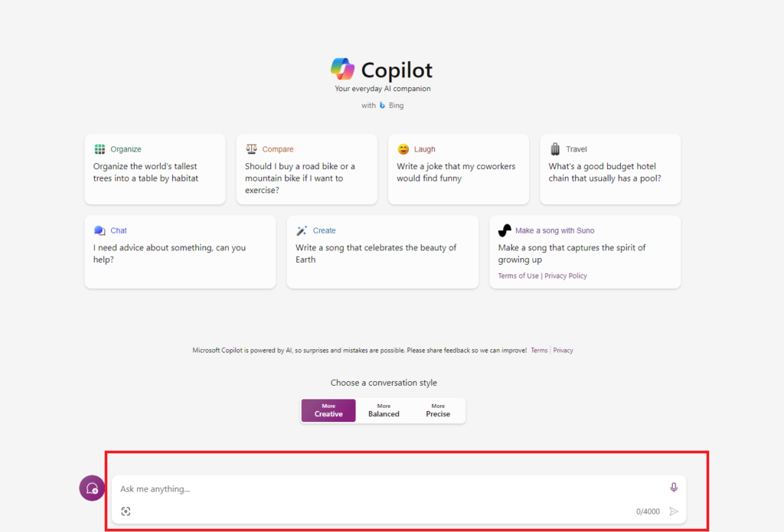Screen dimensions: 784x532
Task: Switch to More Balanced conversation style
Action: [x=384, y=410]
